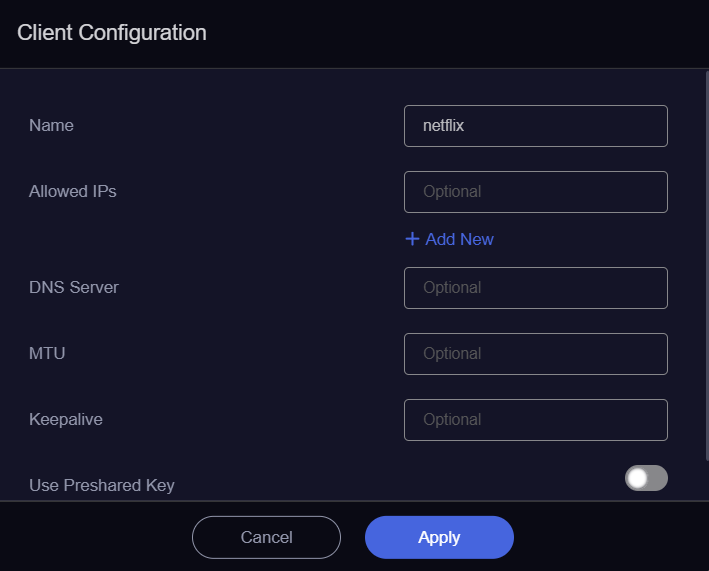The image size is (709, 571).
Task: Click the MTU label
Action: 47,353
